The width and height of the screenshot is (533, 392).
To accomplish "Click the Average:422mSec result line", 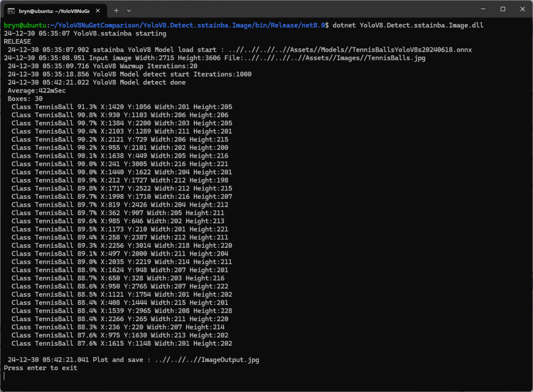I will tap(36, 91).
